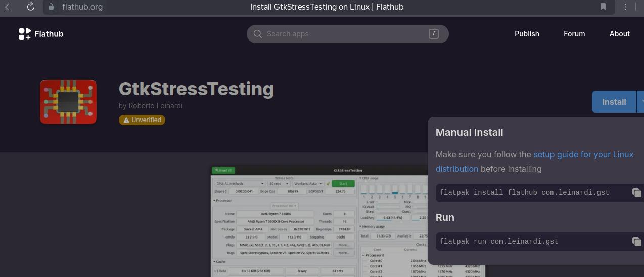Open the Forum link
Viewport: 644px width, 277px height.
[x=574, y=34]
